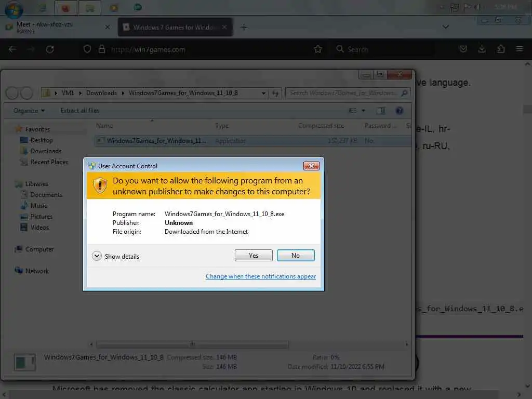This screenshot has height=399, width=532.
Task: Click the Change your view icon
Action: 353,111
